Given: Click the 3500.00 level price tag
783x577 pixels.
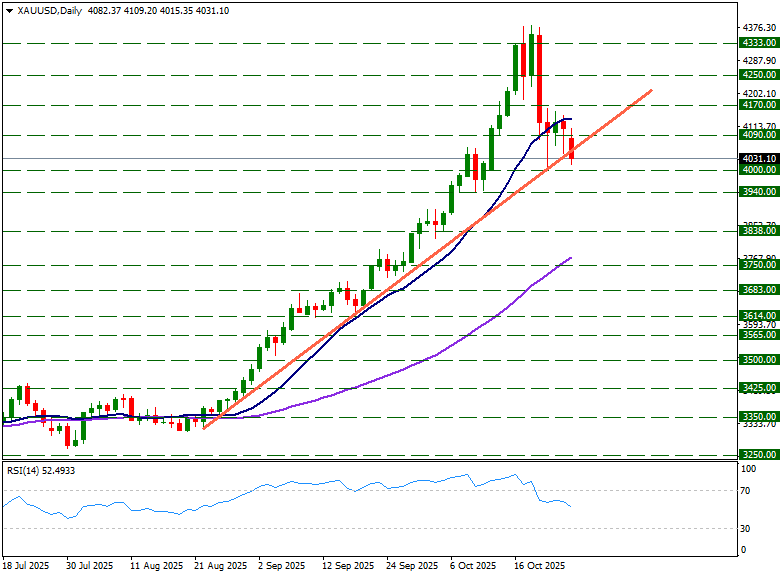Looking at the screenshot, I should 759,359.
